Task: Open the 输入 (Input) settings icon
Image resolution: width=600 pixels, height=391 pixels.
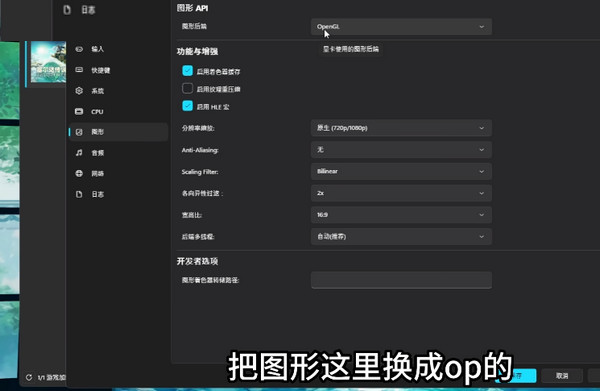Action: pyautogui.click(x=79, y=49)
